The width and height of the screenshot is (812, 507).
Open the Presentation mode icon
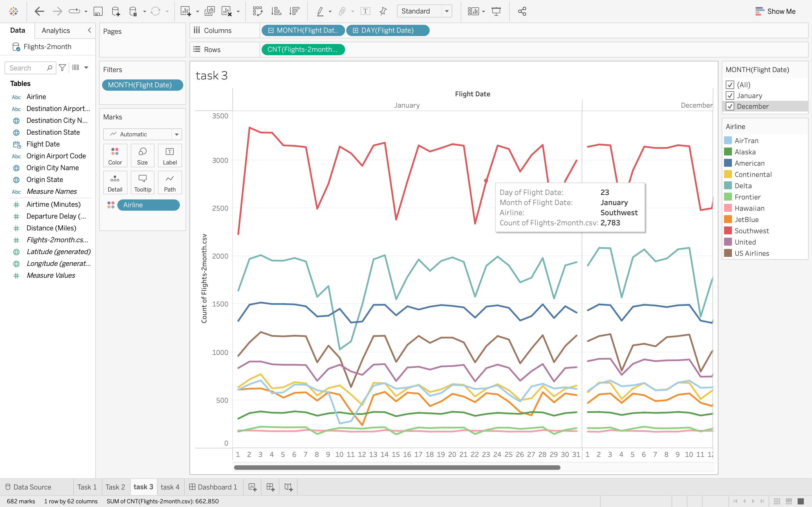click(496, 11)
